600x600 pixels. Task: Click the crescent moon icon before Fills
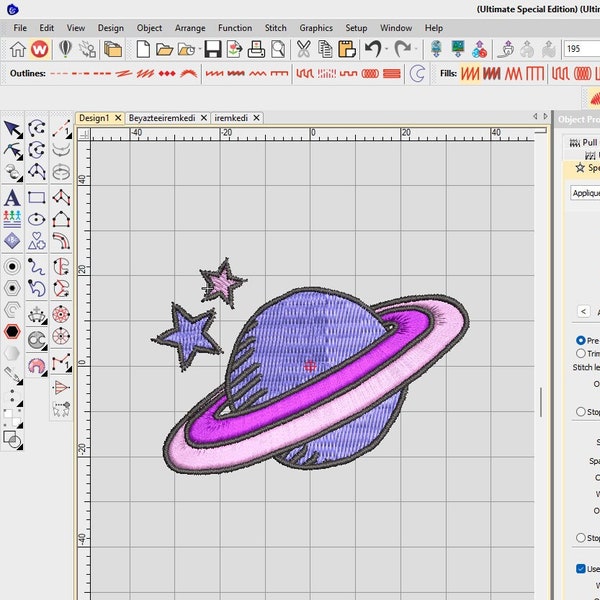click(x=417, y=73)
